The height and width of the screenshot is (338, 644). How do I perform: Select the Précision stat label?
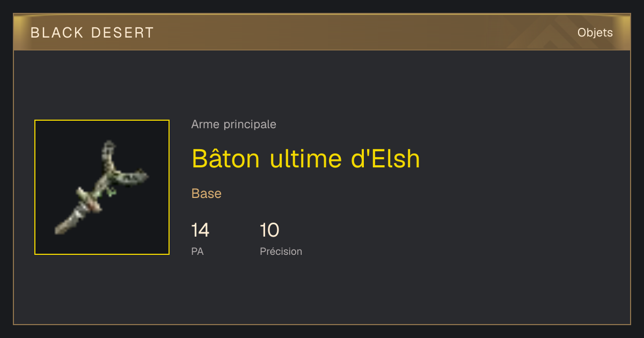pos(281,251)
